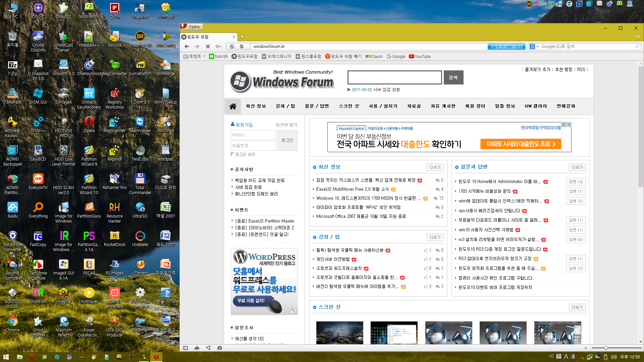Open File Explorer from taskbar
Image resolution: width=644 pixels, height=362 pixels.
click(x=19, y=357)
